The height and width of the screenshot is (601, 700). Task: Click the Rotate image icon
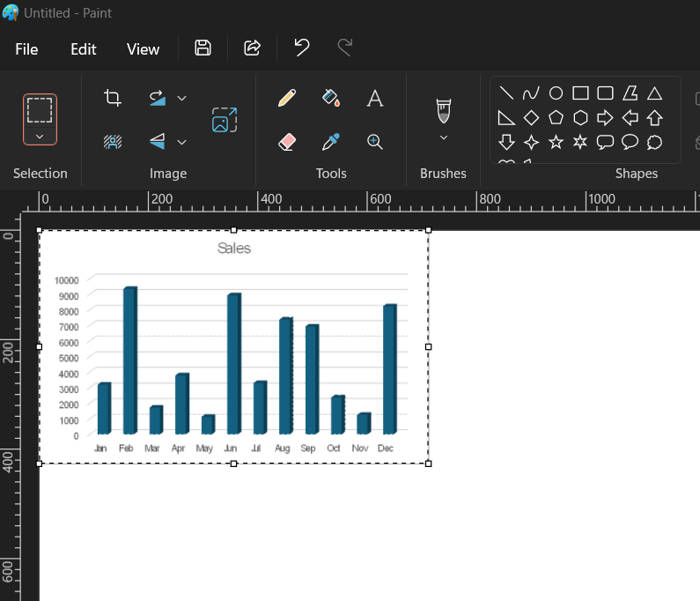pyautogui.click(x=157, y=98)
